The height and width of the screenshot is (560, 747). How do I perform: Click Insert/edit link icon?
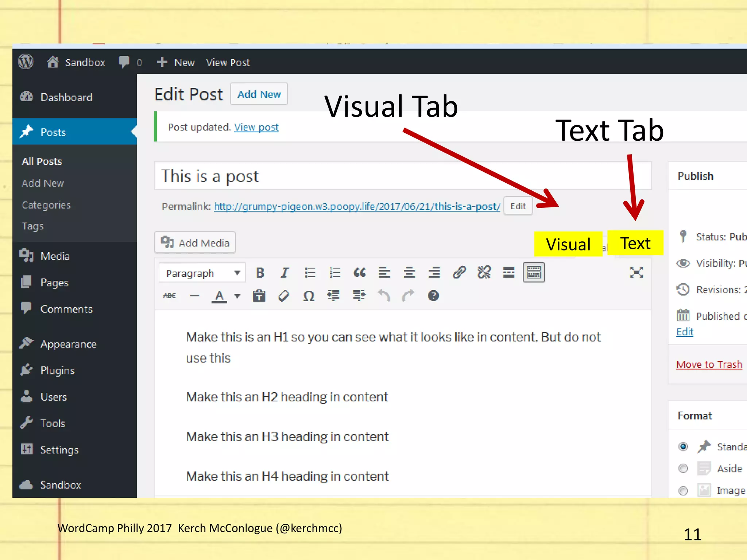(x=459, y=272)
